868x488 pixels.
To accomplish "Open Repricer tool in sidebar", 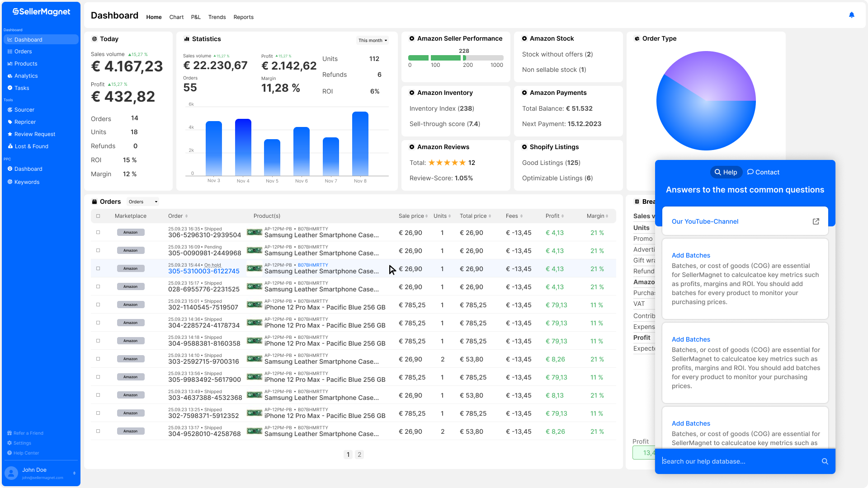I will pyautogui.click(x=25, y=122).
